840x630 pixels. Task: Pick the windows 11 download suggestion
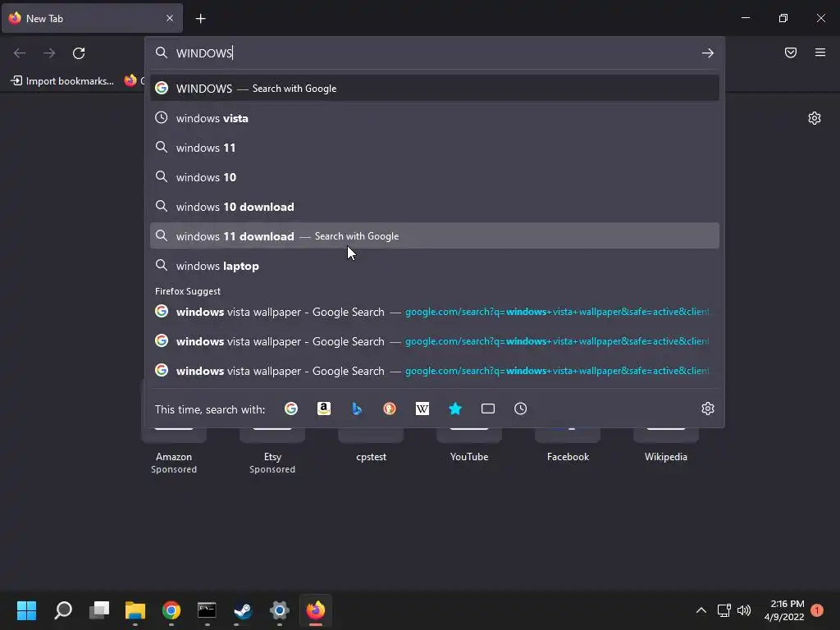pos(435,235)
